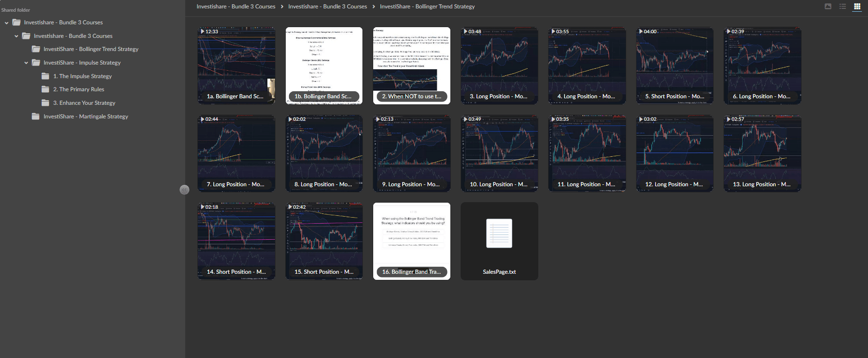This screenshot has width=868, height=358.
Task: Click folder icon of 2. The Primary Rules
Action: point(45,89)
